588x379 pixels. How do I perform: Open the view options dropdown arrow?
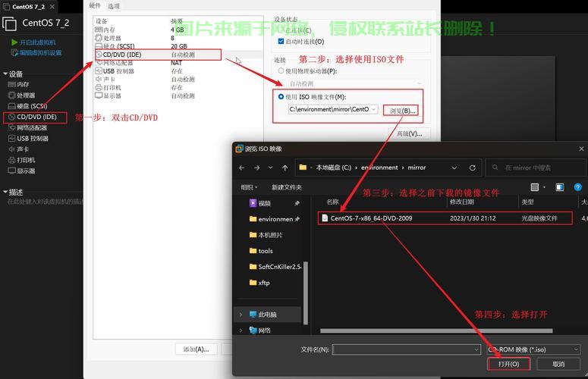[x=544, y=187]
